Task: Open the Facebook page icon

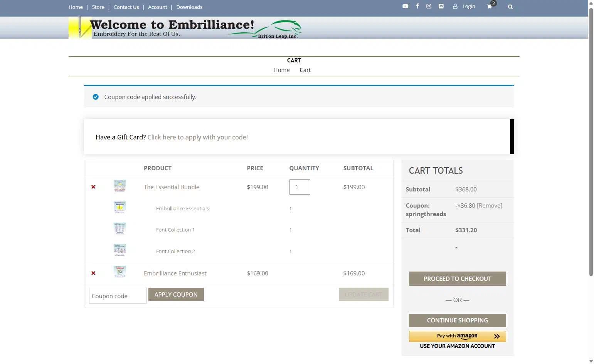Action: 417,6
